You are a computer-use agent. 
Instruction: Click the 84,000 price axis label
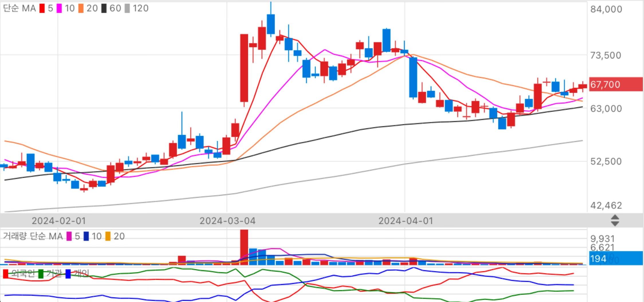pos(606,9)
